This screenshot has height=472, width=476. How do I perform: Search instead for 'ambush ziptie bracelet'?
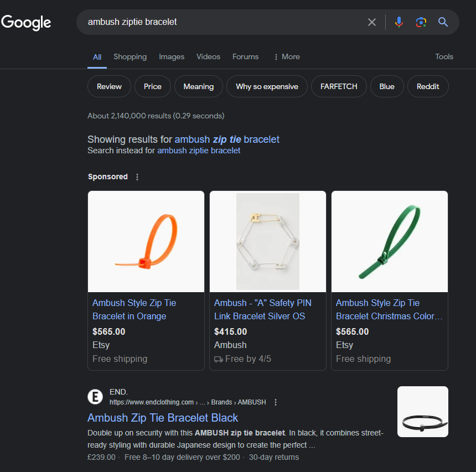(199, 151)
